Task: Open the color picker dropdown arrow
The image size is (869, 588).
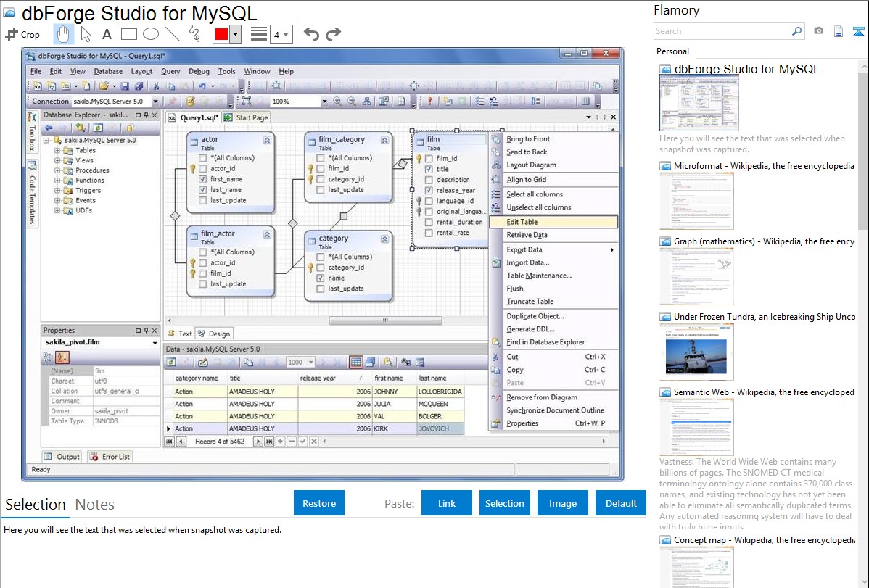Action: (235, 35)
